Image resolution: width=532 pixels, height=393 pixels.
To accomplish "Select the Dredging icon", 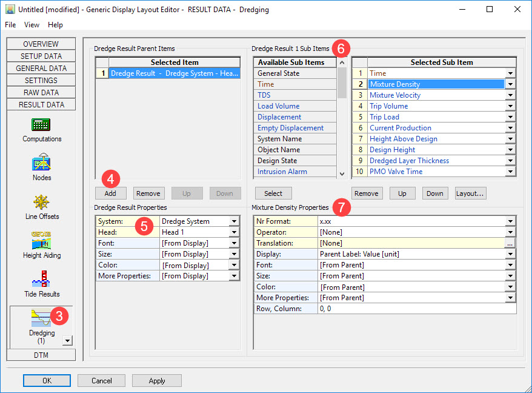I will pos(40,318).
